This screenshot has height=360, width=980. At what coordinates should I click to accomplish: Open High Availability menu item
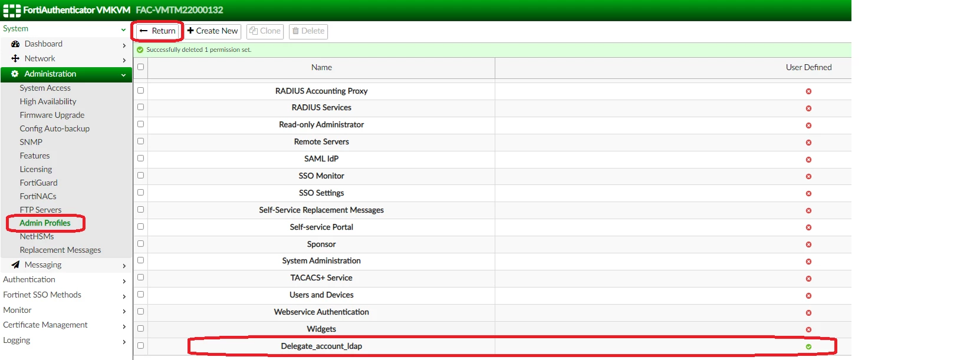(48, 102)
